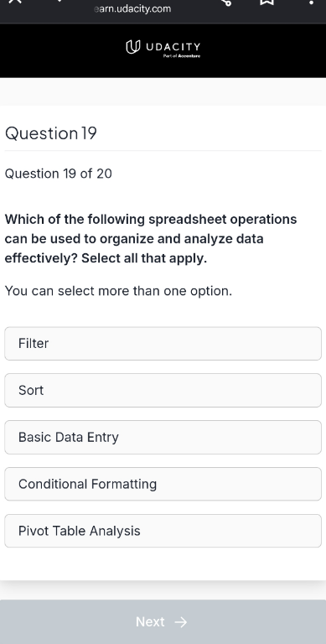Tap the right arrow on Next button
Image resolution: width=326 pixels, height=644 pixels.
tap(181, 622)
